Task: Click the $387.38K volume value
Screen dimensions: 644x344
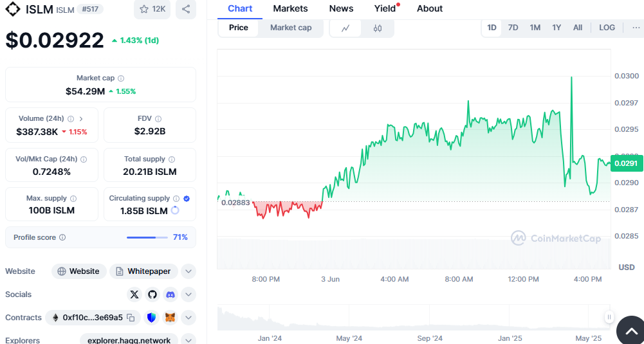Action: 37,132
